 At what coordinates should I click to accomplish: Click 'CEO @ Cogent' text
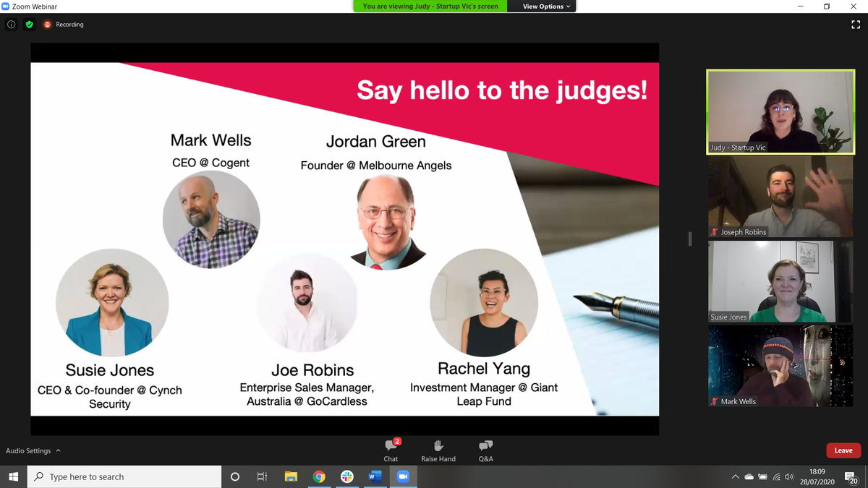(210, 163)
